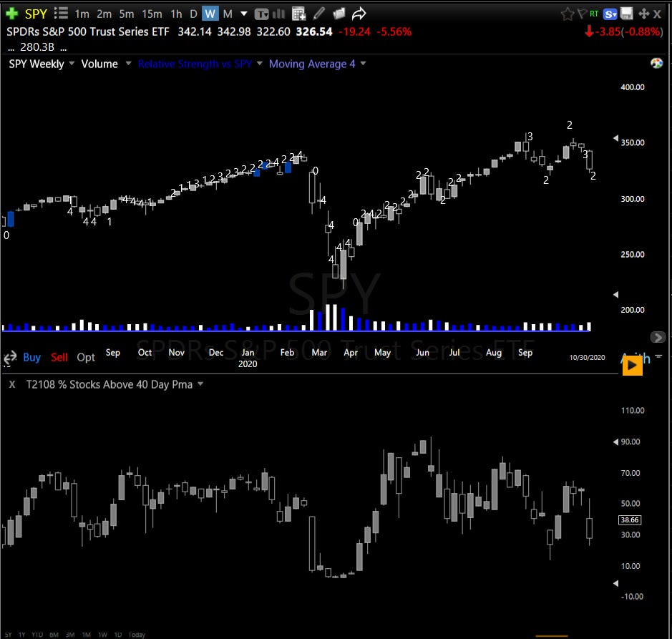Click the gray right-arrow scroll button
This screenshot has height=639, width=672.
pyautogui.click(x=658, y=337)
